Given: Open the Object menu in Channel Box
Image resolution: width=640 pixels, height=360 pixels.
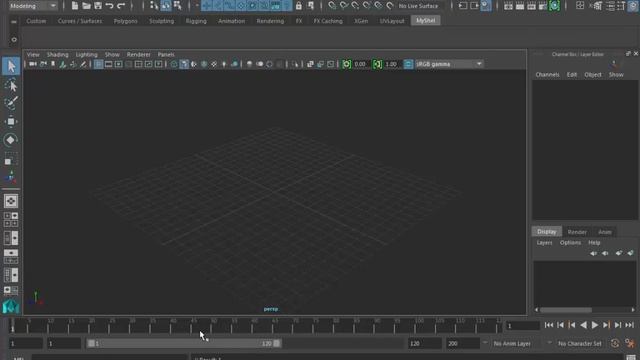Looking at the screenshot, I should click(x=593, y=75).
